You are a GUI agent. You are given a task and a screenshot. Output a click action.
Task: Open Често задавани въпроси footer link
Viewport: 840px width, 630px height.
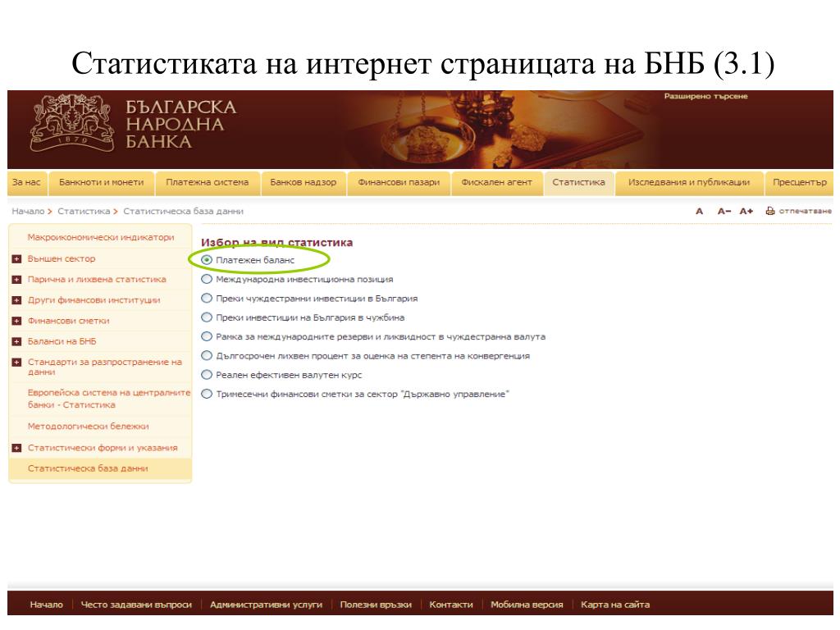click(x=136, y=605)
